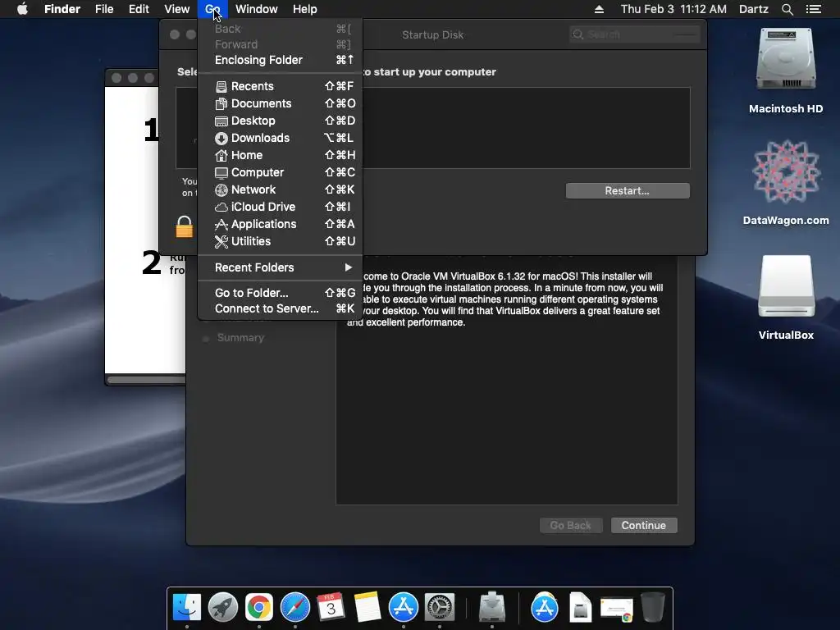This screenshot has height=630, width=840.
Task: Click the date and time in menu bar
Action: (x=673, y=9)
